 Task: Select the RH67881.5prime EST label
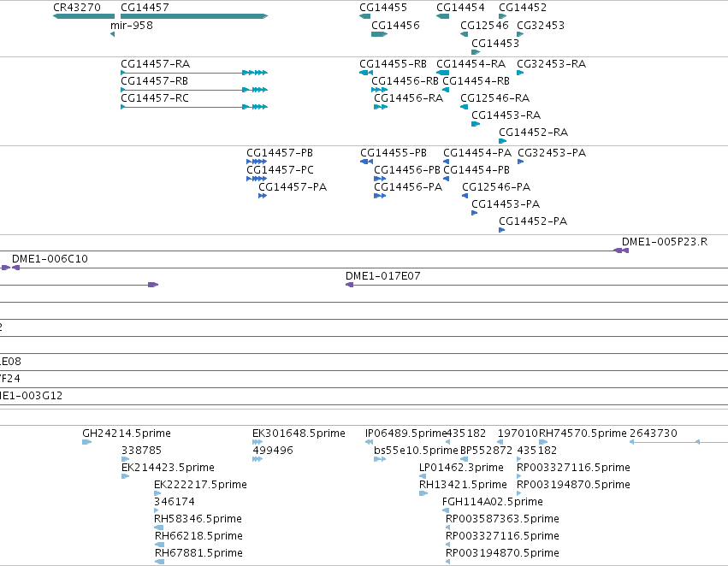click(198, 554)
